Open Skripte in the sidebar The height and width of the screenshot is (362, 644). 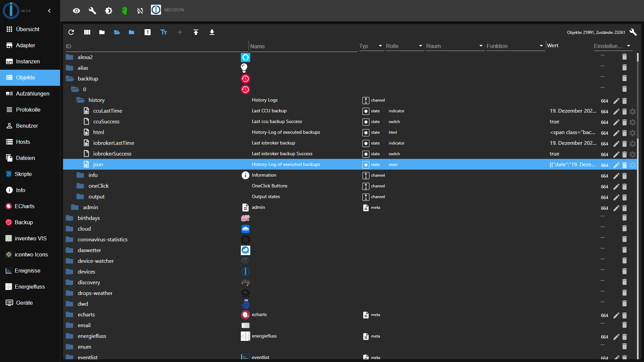click(x=30, y=174)
